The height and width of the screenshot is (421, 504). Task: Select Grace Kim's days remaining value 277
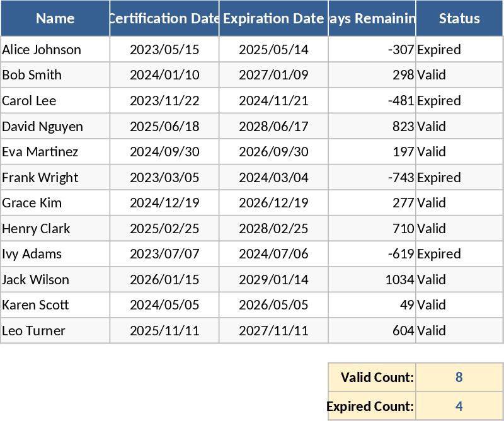pos(372,203)
